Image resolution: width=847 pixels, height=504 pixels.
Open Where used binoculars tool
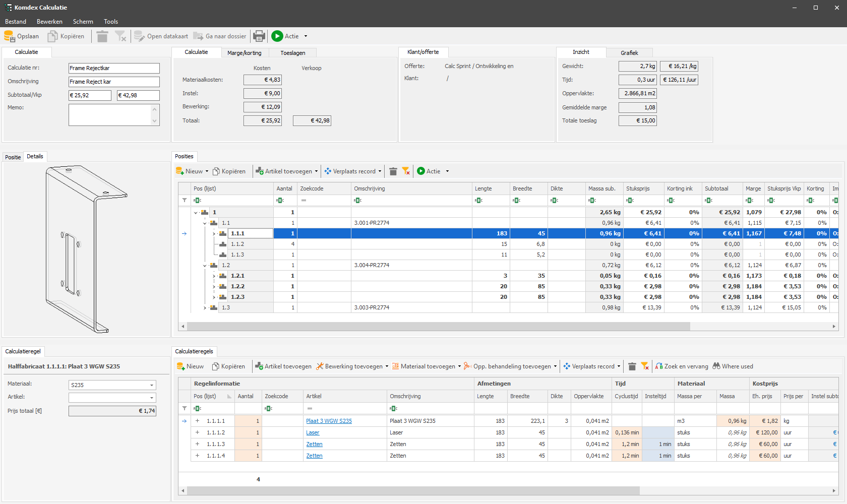coord(716,366)
